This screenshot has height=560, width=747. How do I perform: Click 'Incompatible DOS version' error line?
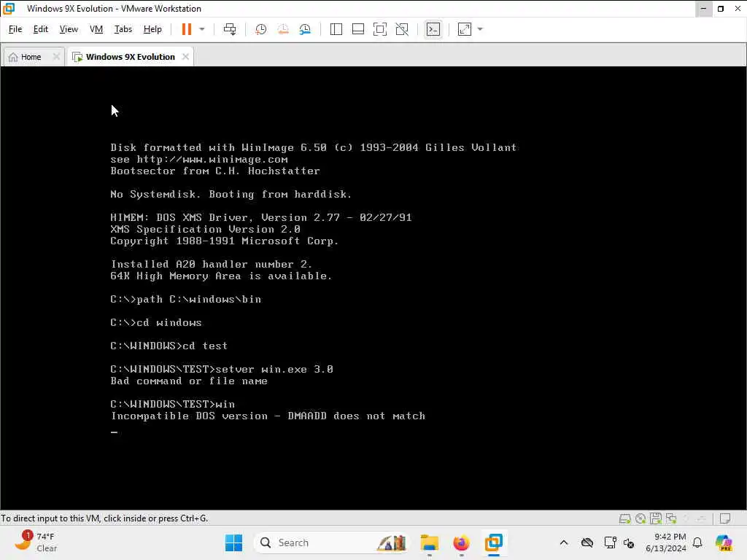tap(268, 416)
